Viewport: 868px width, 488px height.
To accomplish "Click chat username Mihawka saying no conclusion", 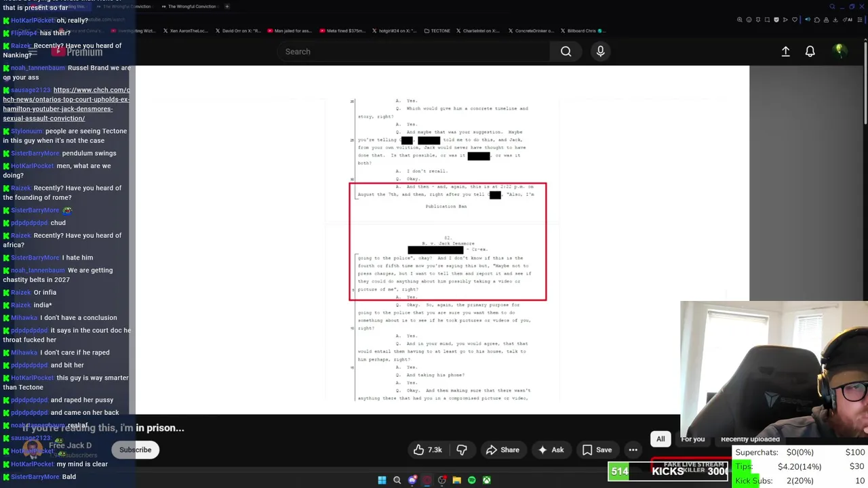I will [24, 318].
